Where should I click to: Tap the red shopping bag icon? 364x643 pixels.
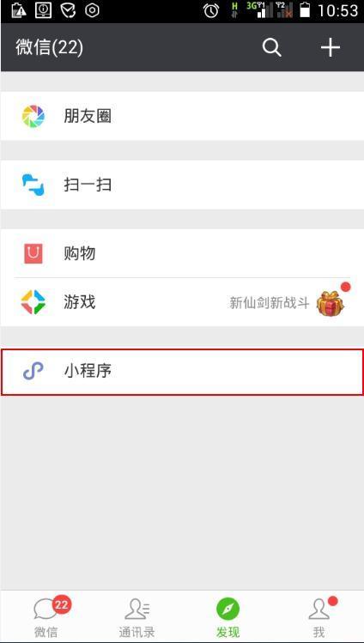[x=33, y=253]
